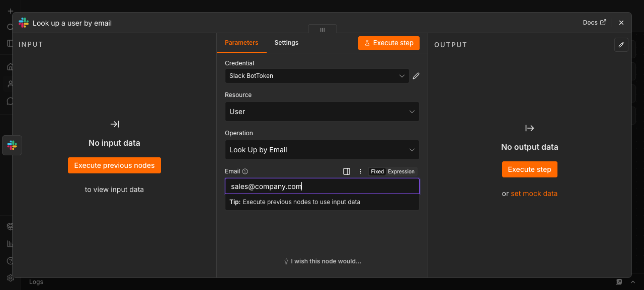
Task: Click the Tip: Execute previous nodes text
Action: click(295, 202)
